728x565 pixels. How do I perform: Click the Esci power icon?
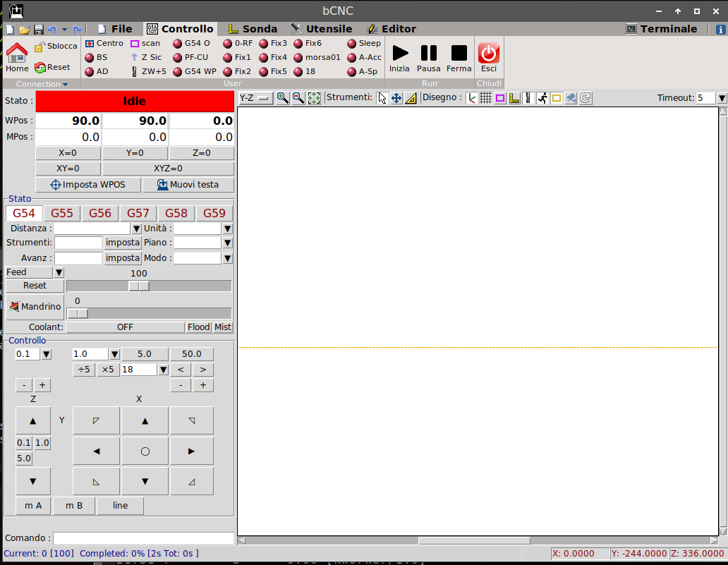[489, 54]
